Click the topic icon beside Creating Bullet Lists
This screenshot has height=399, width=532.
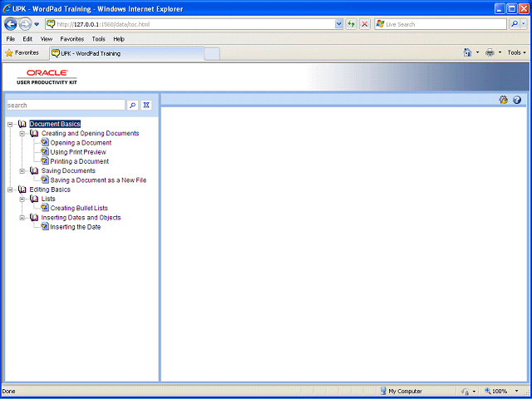(x=45, y=208)
